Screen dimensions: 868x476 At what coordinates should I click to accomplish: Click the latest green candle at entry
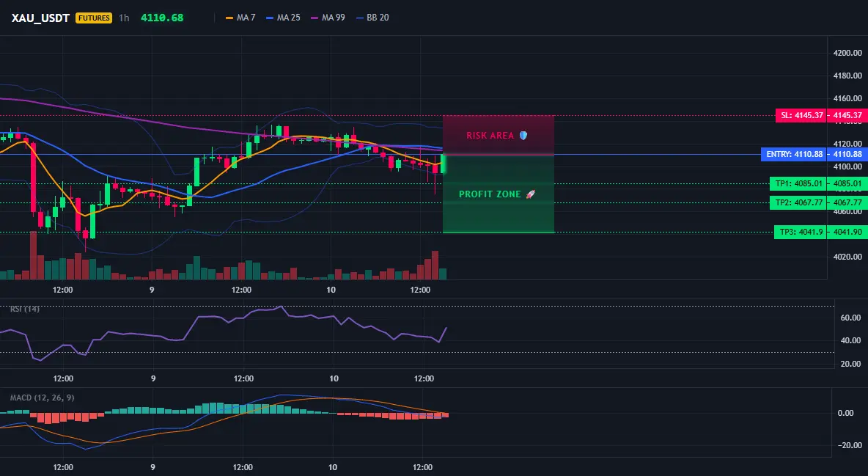444,164
